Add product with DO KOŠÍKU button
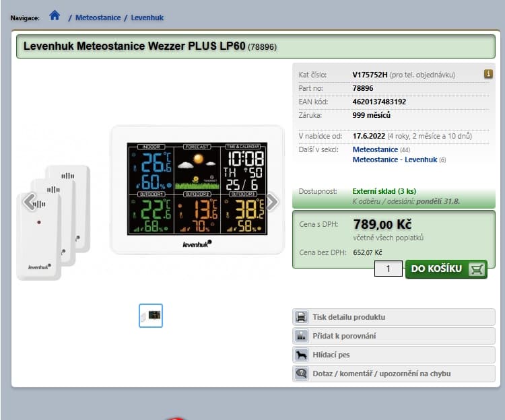Screen dimensions: 505x420 (x=446, y=269)
